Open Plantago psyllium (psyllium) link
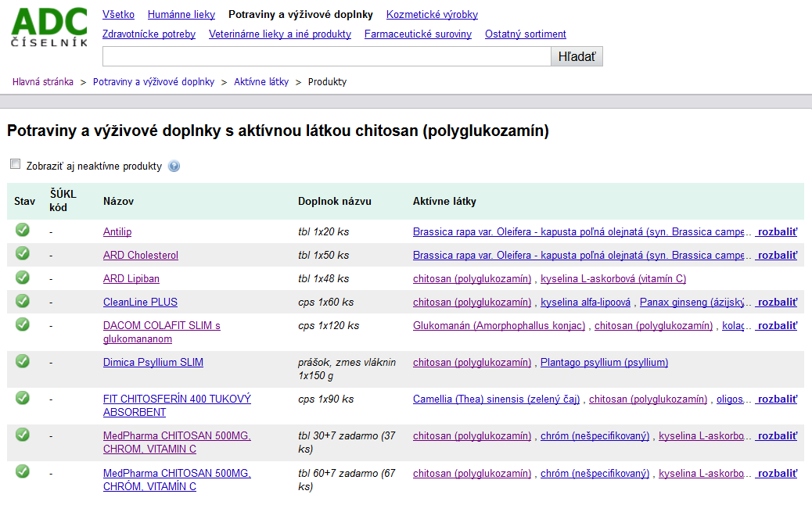The image size is (812, 505). coord(605,362)
